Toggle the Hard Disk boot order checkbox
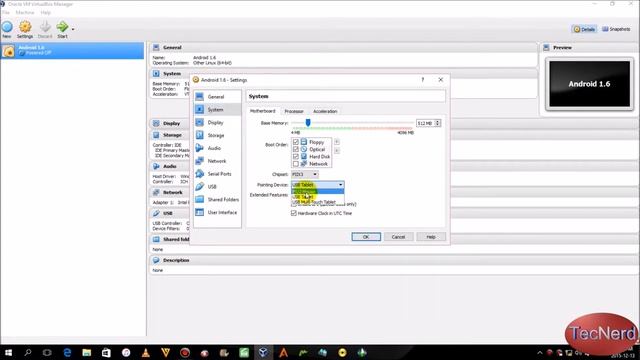Viewport: 640px width, 360px height. (x=296, y=156)
